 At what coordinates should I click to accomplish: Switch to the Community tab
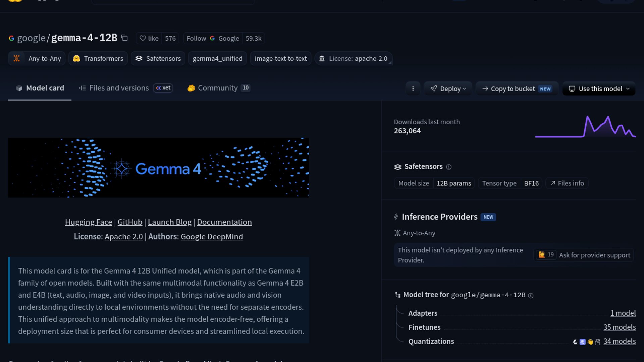pyautogui.click(x=219, y=88)
